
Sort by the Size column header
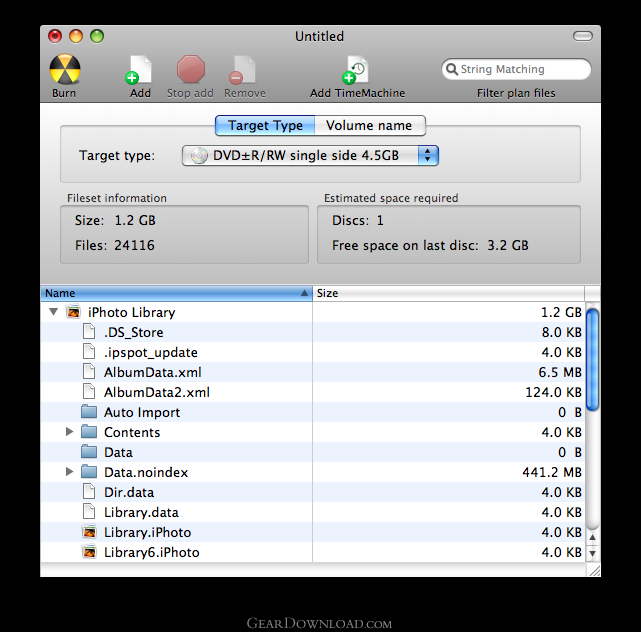point(448,293)
